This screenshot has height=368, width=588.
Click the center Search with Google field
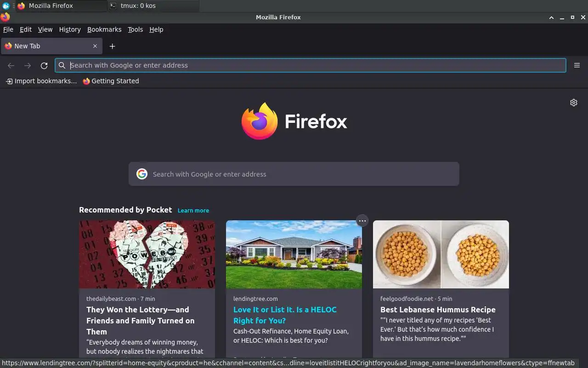[294, 174]
